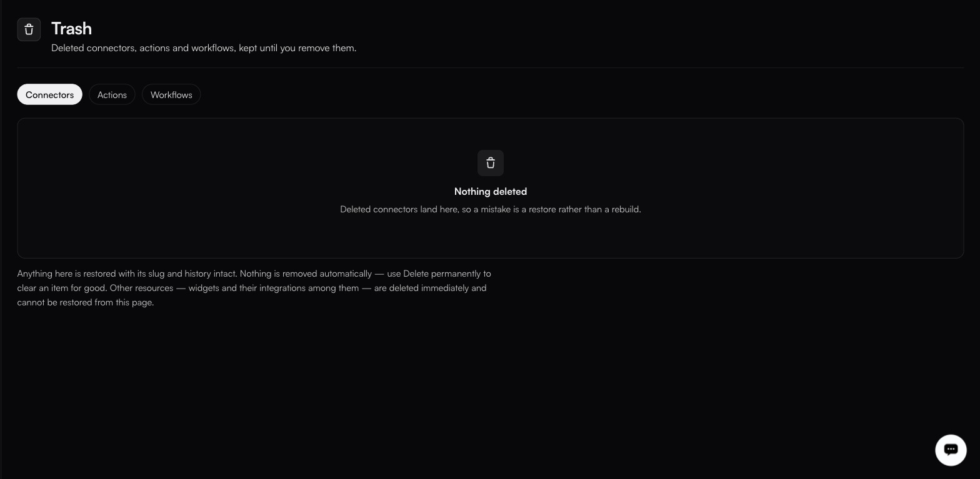Click the trash icon above Nothing deleted
Screen dimensions: 980x479
491,163
